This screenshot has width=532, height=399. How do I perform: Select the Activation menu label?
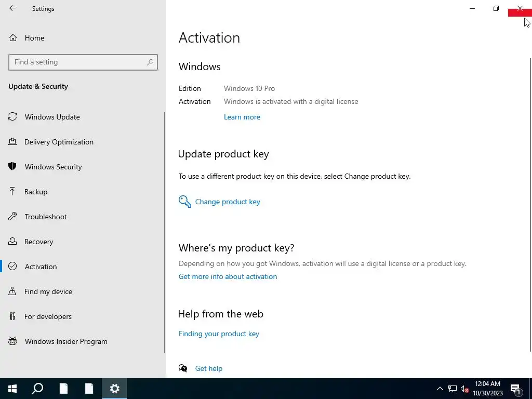click(41, 267)
